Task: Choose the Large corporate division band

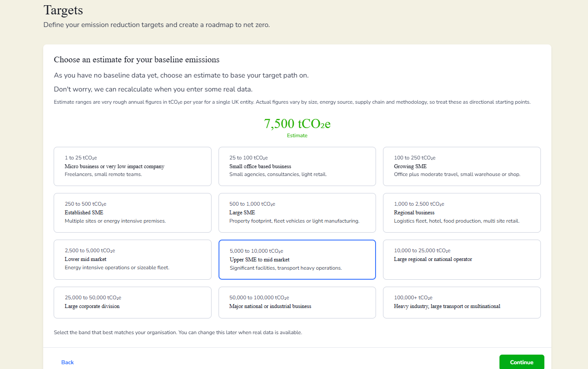Action: coord(132,302)
